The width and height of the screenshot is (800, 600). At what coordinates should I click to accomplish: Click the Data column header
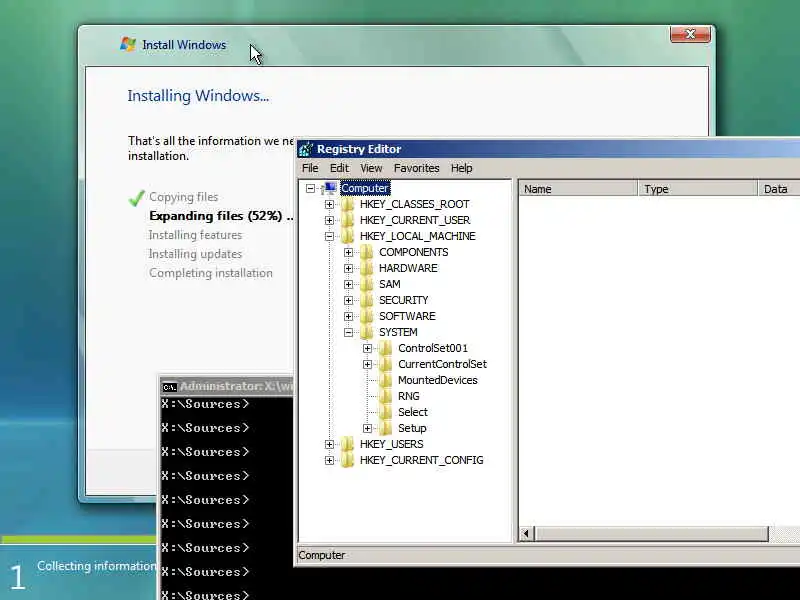(779, 189)
